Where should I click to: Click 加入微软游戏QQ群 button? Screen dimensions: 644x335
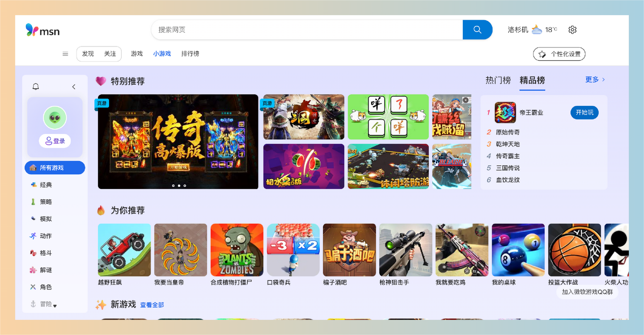click(x=587, y=292)
